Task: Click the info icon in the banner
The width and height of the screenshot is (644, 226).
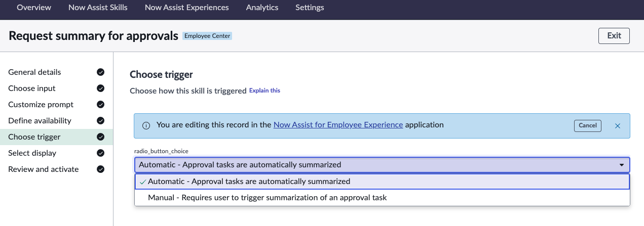Action: point(146,126)
